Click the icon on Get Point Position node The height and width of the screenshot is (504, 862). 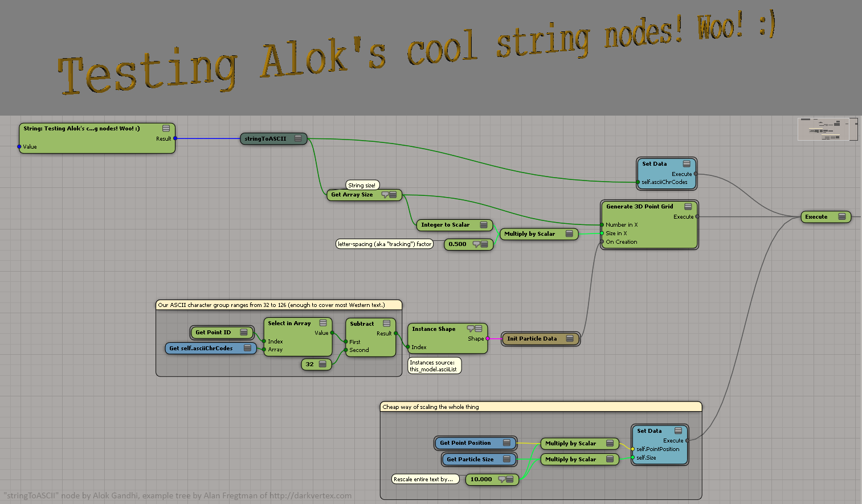506,443
